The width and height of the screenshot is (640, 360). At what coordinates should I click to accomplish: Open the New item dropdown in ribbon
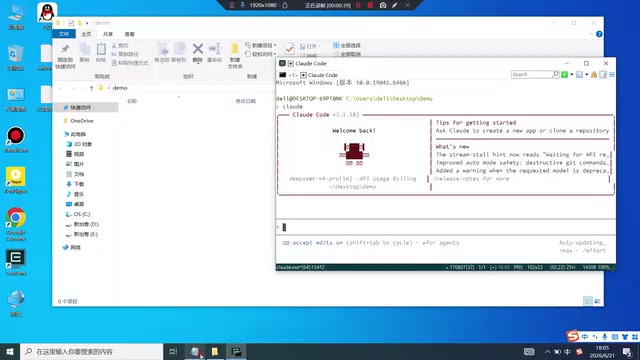(x=261, y=45)
